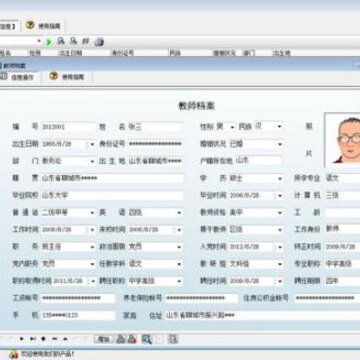Click the masked 养老保险帐号 field

tap(202, 298)
